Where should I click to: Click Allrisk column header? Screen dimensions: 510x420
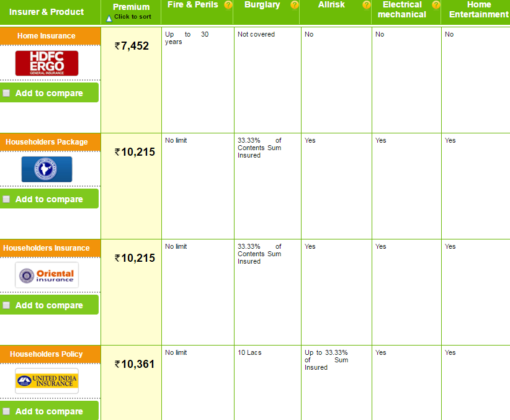[x=331, y=5]
